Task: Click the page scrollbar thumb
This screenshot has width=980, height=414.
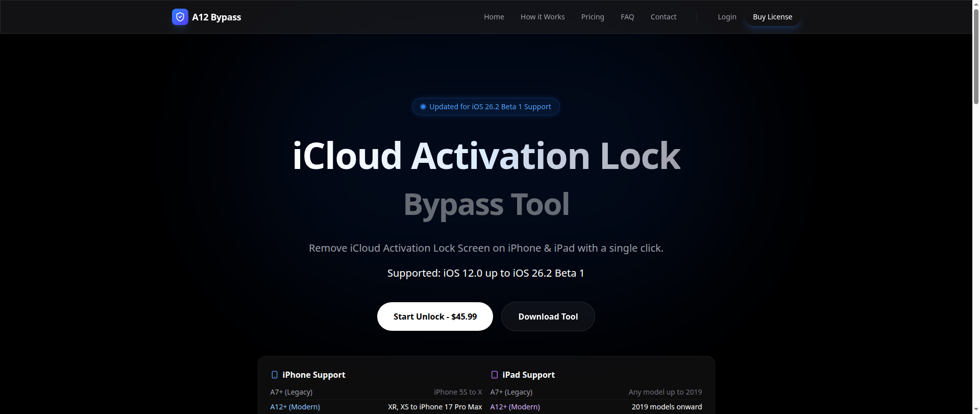Action: tap(976, 56)
